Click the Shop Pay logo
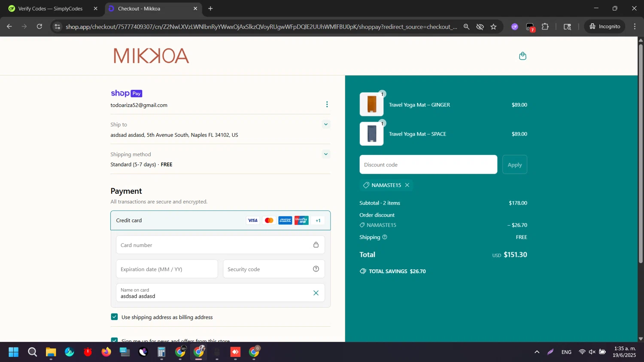Viewport: 644px width, 362px height. (126, 93)
